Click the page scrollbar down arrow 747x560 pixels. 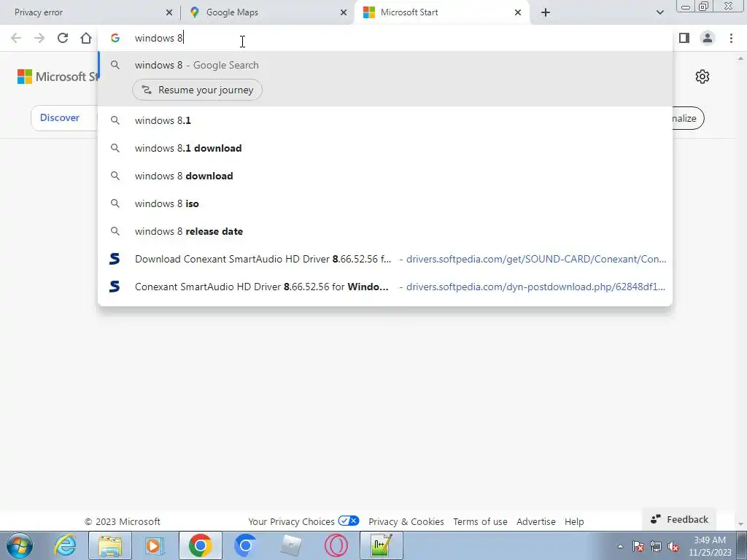point(740,524)
